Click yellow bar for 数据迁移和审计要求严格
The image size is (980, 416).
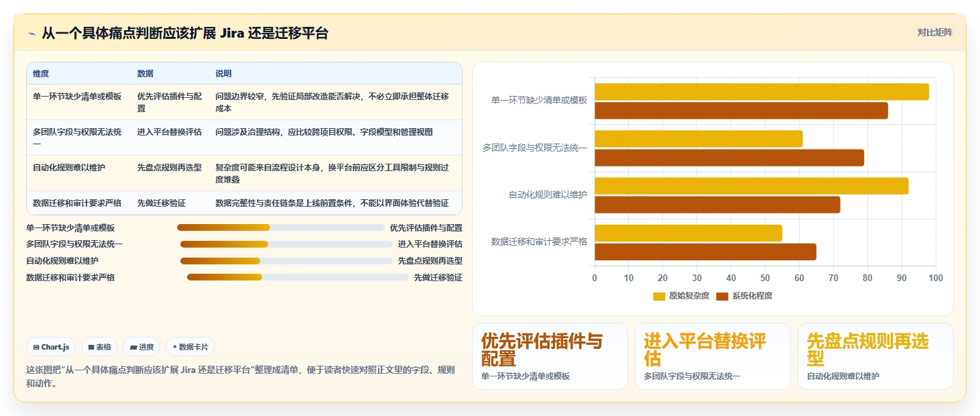[x=688, y=233]
